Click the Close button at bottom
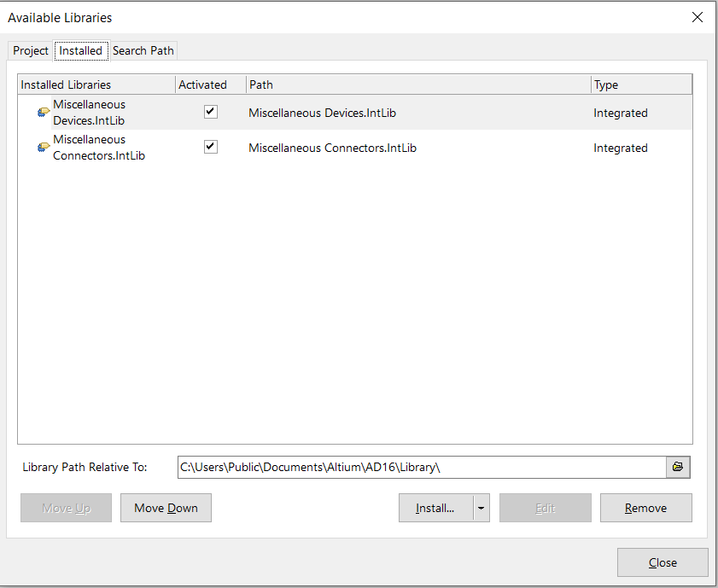 663,562
